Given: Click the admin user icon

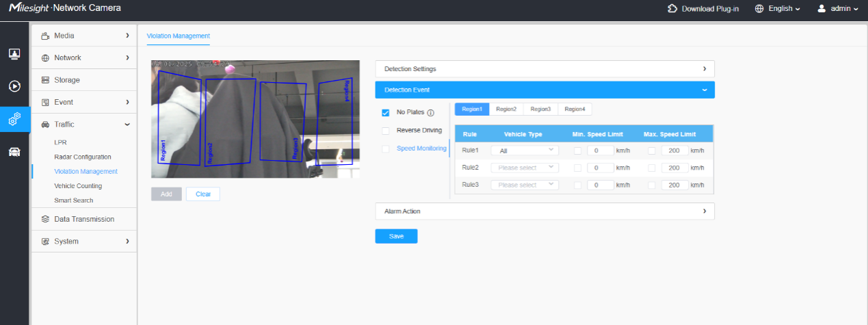Looking at the screenshot, I should [x=821, y=8].
